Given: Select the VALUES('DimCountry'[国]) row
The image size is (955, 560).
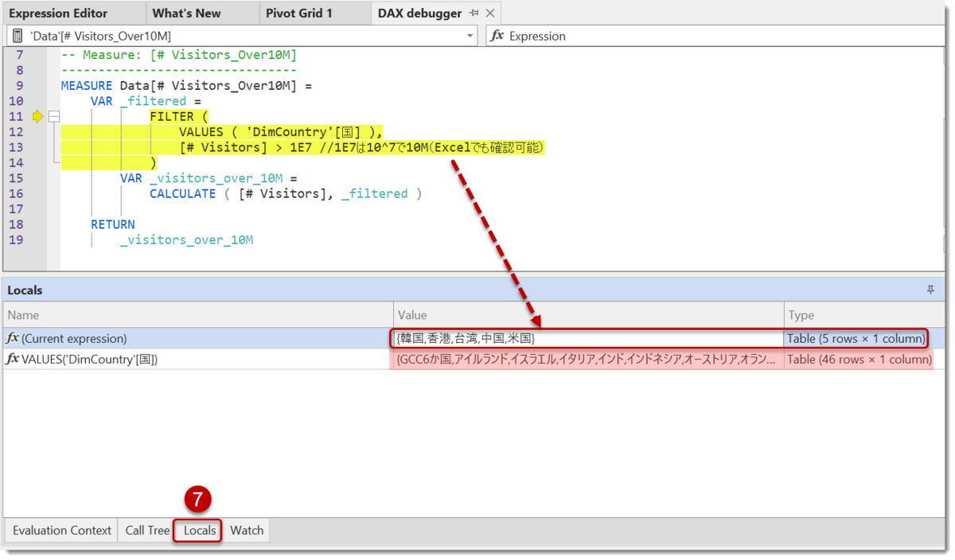Looking at the screenshot, I should click(474, 360).
